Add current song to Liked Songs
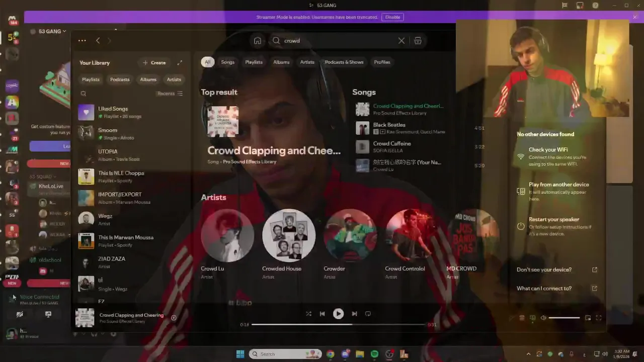This screenshot has width=644, height=362. tap(174, 318)
